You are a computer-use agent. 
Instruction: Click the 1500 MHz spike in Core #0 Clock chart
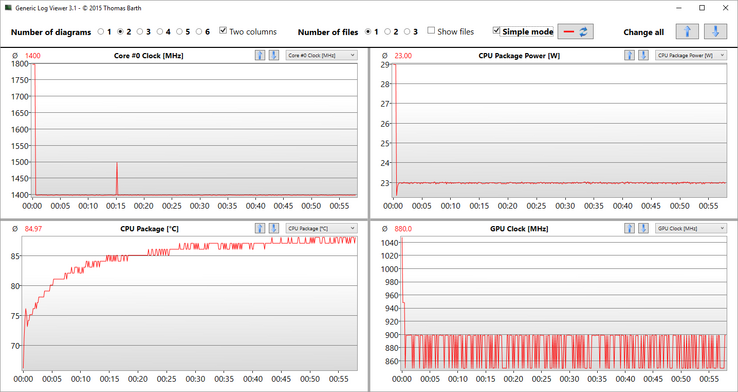tap(117, 163)
